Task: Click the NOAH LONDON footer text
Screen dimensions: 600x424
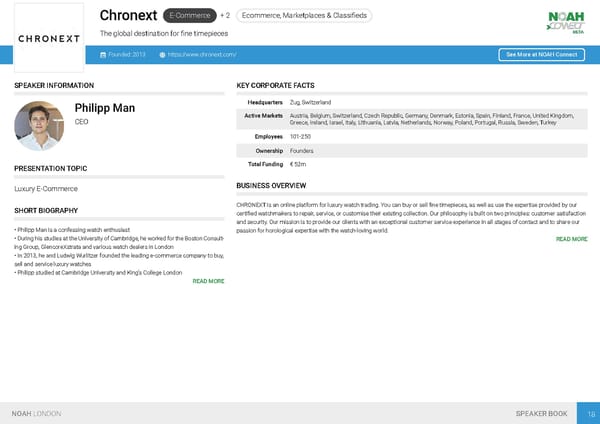Action: [x=36, y=413]
